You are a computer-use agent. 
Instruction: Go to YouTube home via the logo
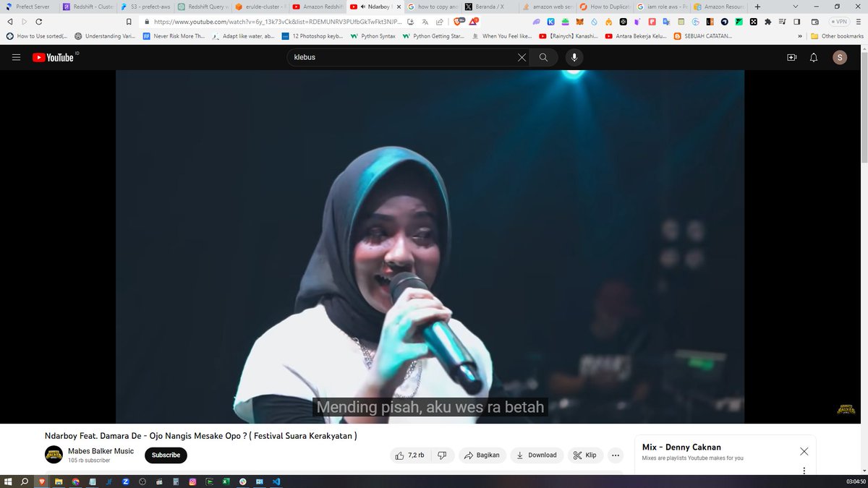pyautogui.click(x=54, y=57)
